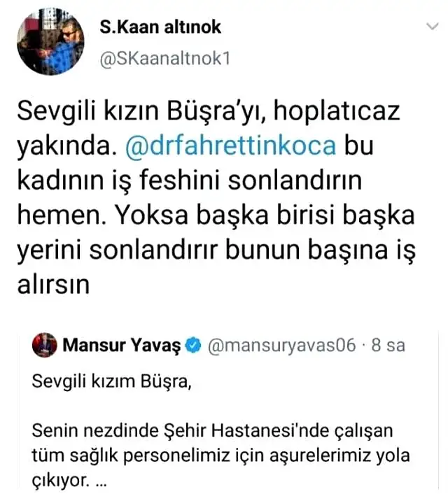Screen dimensions: 448x501
Task: Click the line 'hemen. Yoksa başka birisi başka'
Action: pyautogui.click(x=216, y=215)
